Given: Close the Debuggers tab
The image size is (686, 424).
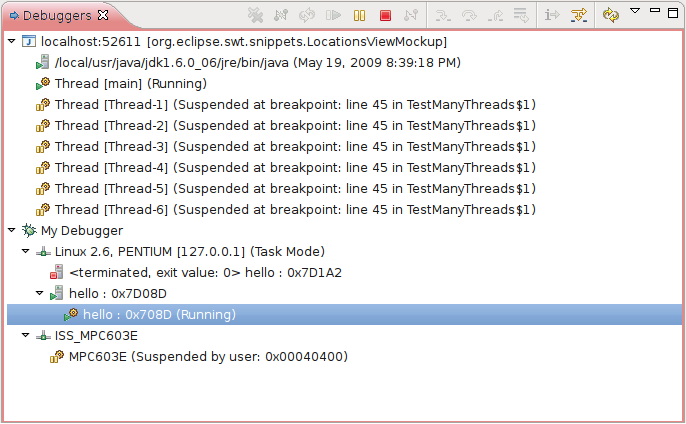Looking at the screenshot, I should click(103, 15).
